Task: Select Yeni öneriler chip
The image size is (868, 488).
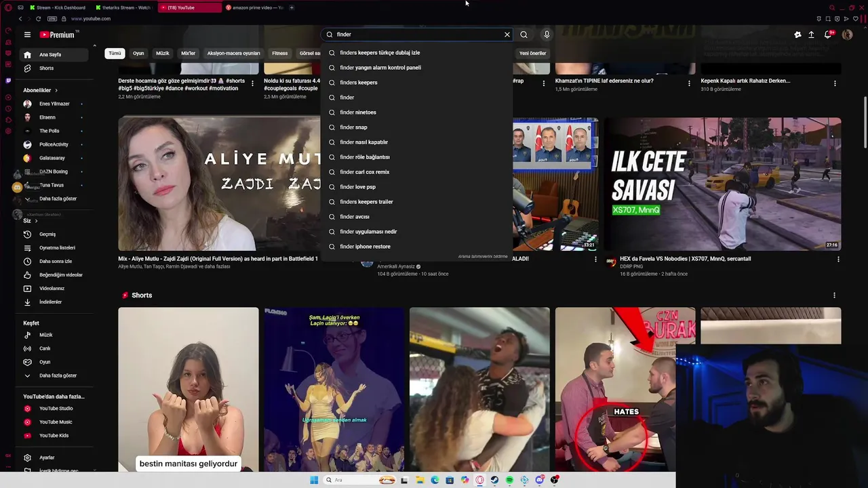Action: click(532, 53)
